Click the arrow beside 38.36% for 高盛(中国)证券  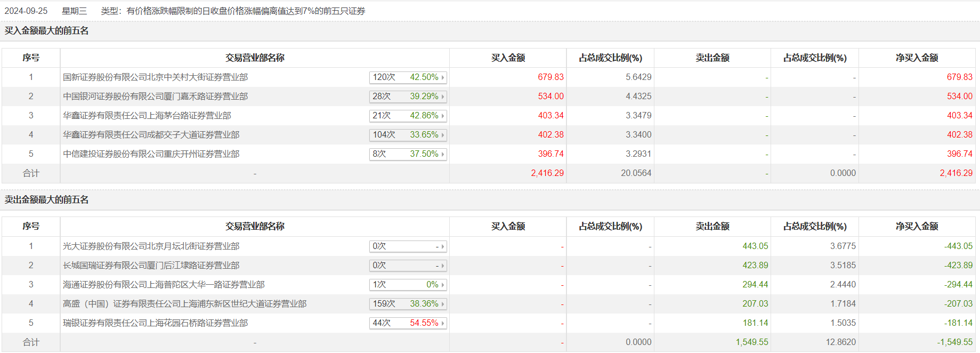442,304
